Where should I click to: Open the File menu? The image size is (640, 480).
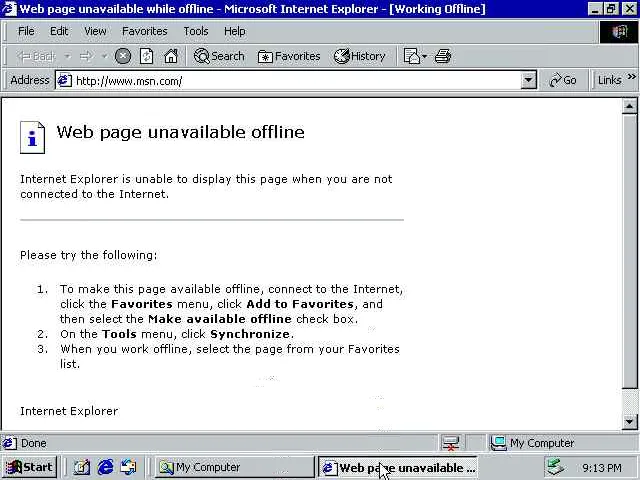(x=26, y=31)
